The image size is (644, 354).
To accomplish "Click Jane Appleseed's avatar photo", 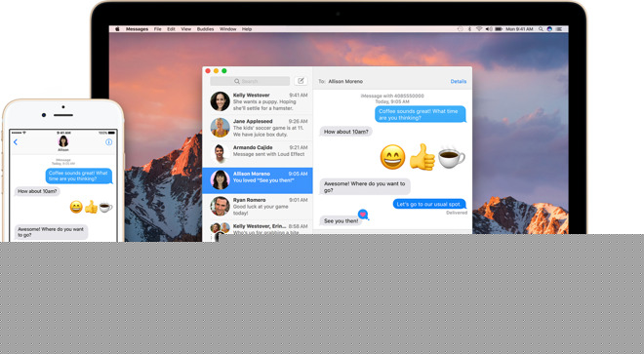I will tap(221, 128).
